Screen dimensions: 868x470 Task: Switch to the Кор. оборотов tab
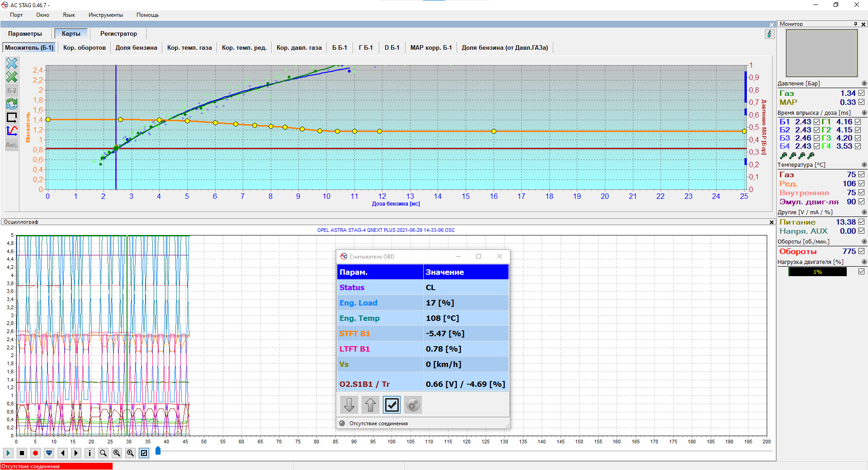click(x=85, y=47)
